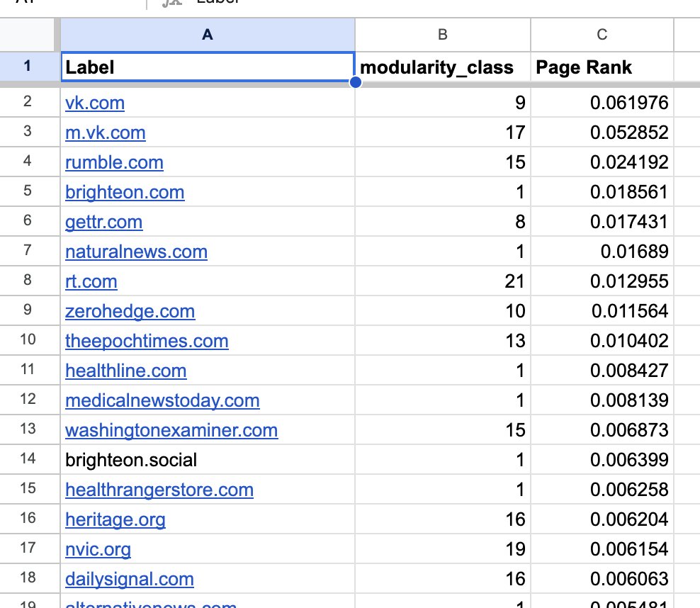Select column B header
700x608 pixels.
(x=442, y=35)
